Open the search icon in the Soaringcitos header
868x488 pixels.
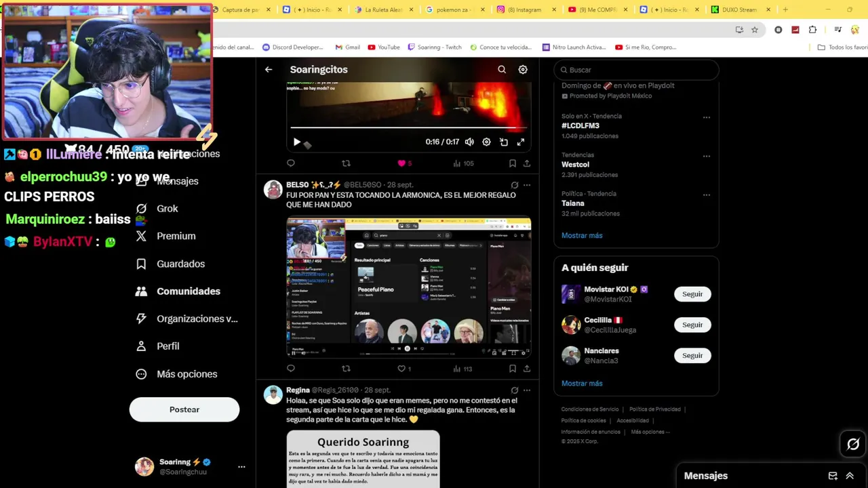(x=502, y=70)
